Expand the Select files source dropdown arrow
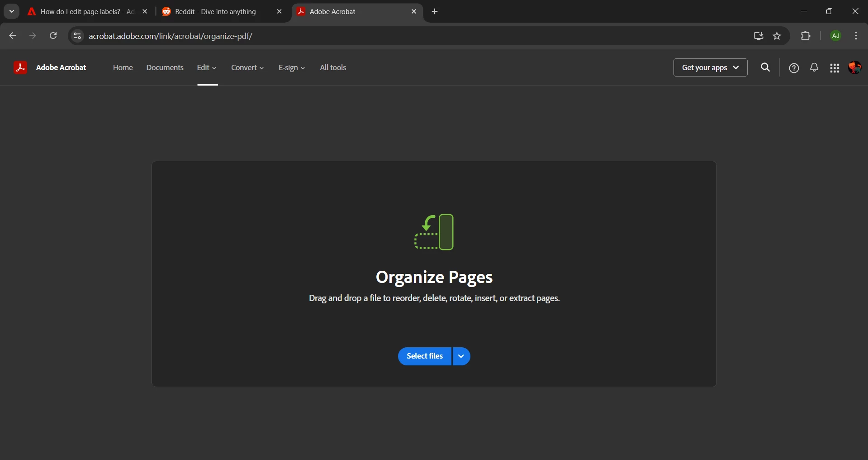This screenshot has width=868, height=460. [461, 356]
